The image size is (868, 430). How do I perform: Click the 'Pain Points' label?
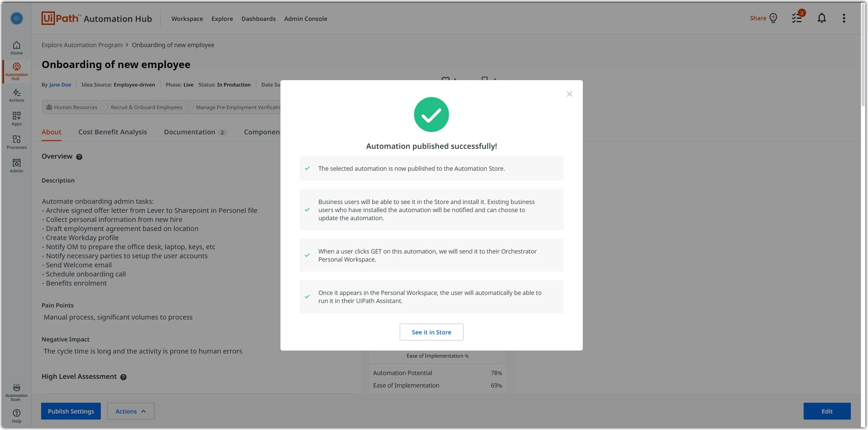click(57, 305)
